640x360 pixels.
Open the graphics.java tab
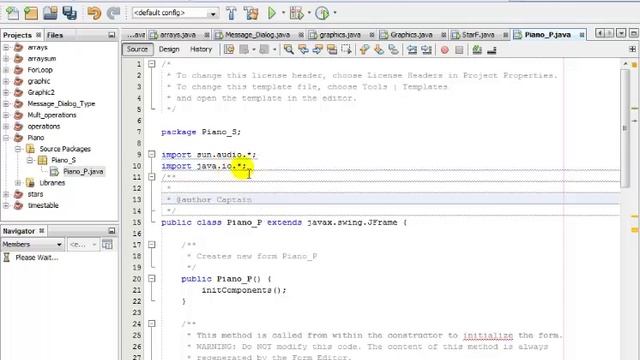click(340, 35)
